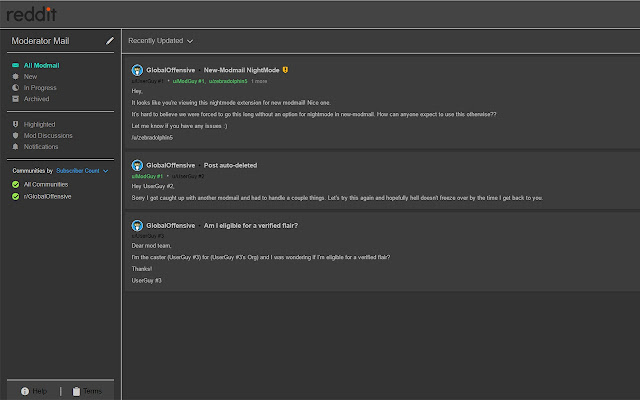Viewport: 640px width, 400px height.
Task: Show Mod Discussions
Action: 47,136
